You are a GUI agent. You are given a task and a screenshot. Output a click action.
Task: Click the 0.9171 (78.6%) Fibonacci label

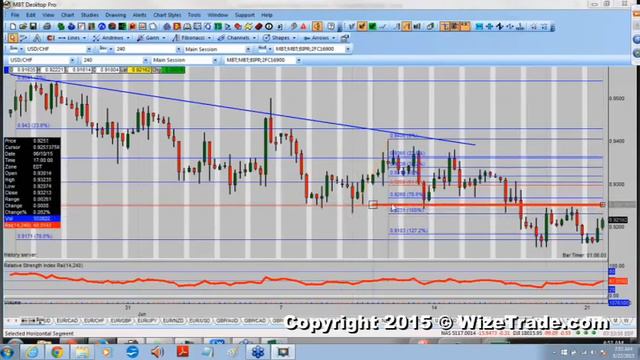click(35, 236)
